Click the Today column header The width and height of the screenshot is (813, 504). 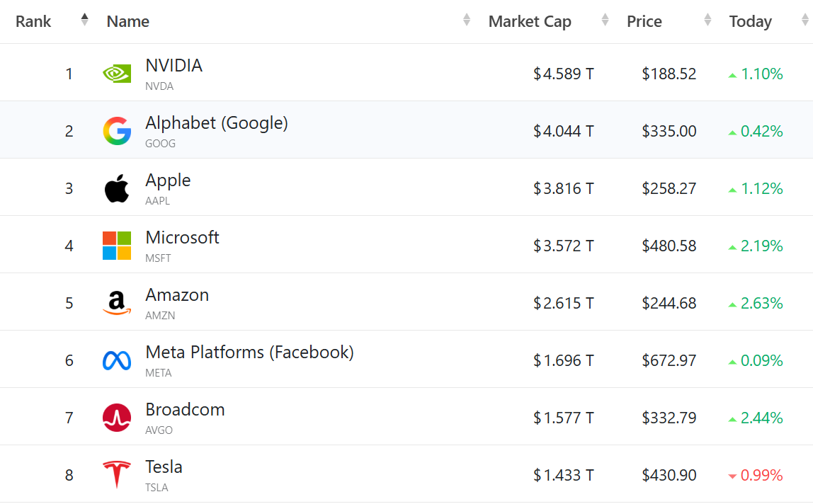(750, 21)
